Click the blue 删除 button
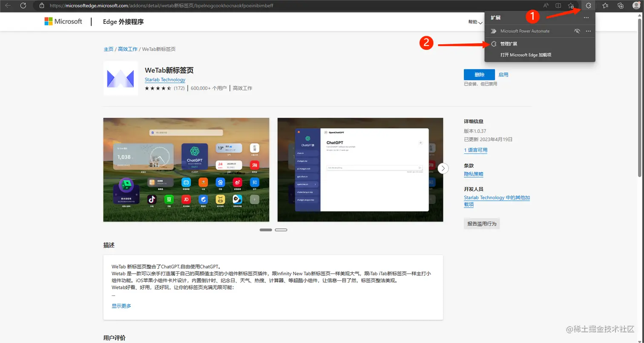This screenshot has width=644, height=343. click(x=479, y=75)
